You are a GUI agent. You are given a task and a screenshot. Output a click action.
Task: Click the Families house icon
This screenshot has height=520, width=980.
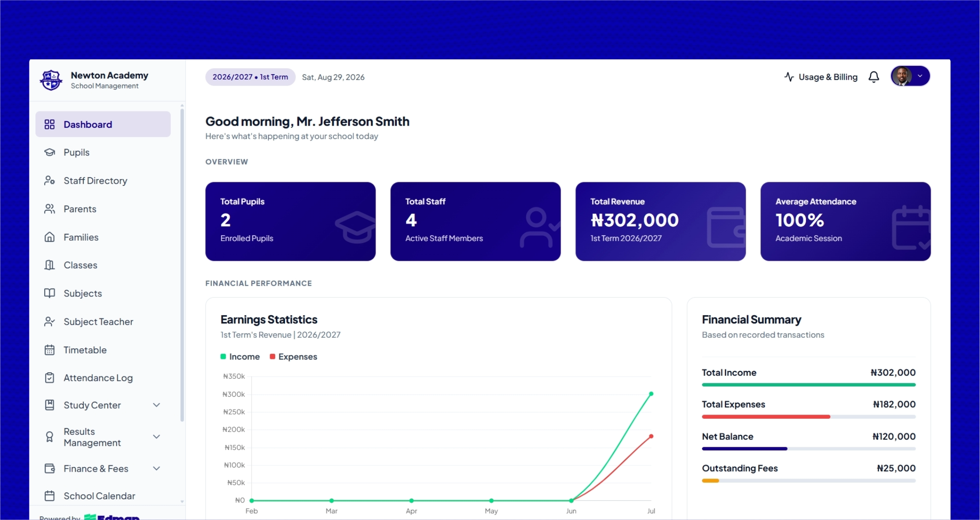[x=49, y=237]
